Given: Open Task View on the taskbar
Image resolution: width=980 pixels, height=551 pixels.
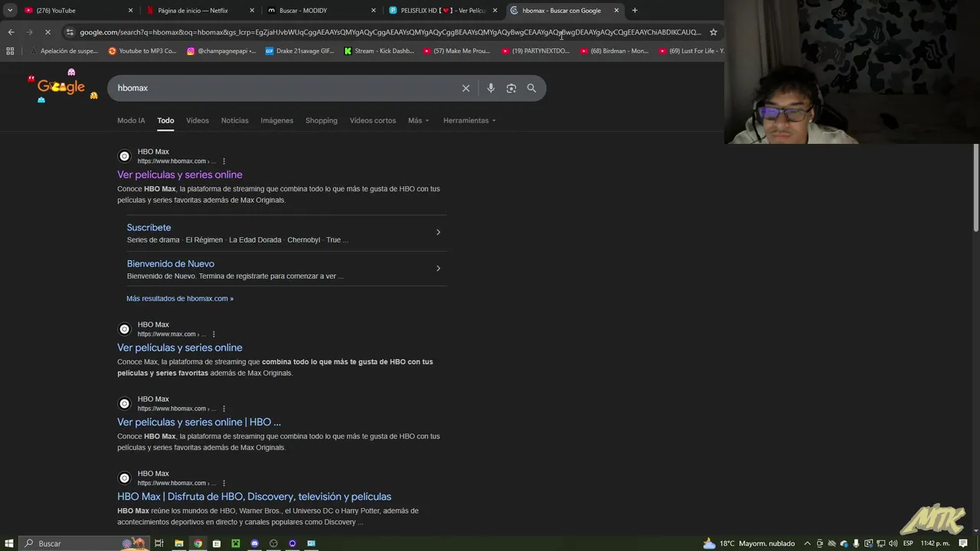Looking at the screenshot, I should (159, 543).
